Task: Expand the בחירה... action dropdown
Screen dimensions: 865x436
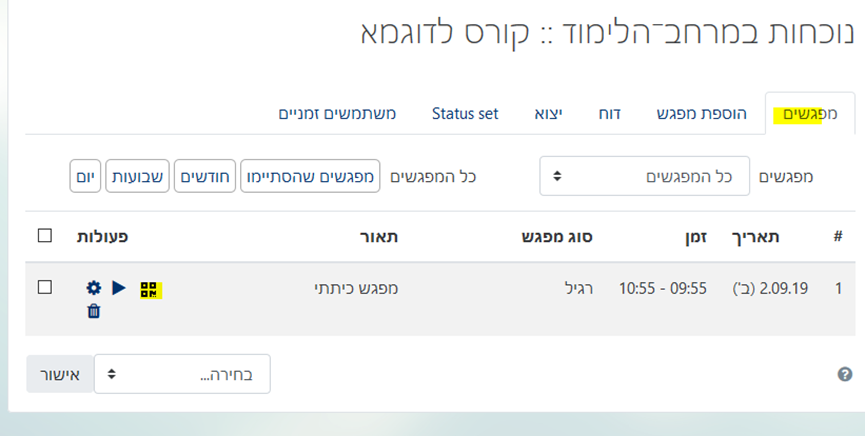Action: [x=182, y=374]
